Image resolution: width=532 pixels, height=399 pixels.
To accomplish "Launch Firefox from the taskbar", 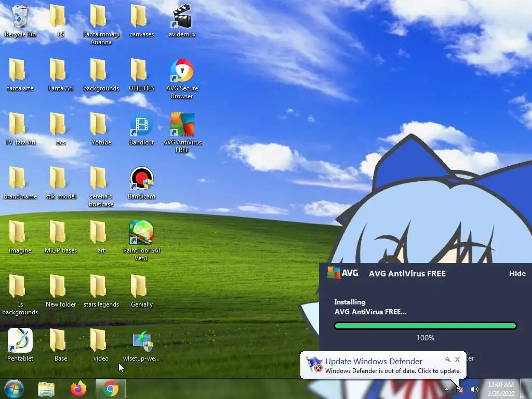I will click(x=78, y=389).
